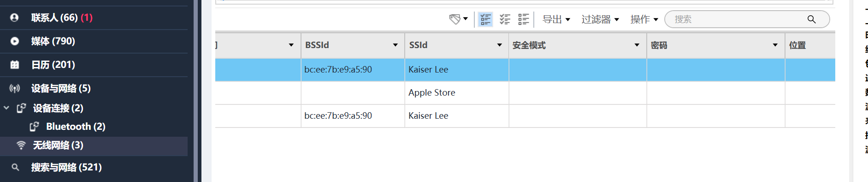Sort by 位置 column header
This screenshot has width=868, height=182.
click(x=797, y=45)
